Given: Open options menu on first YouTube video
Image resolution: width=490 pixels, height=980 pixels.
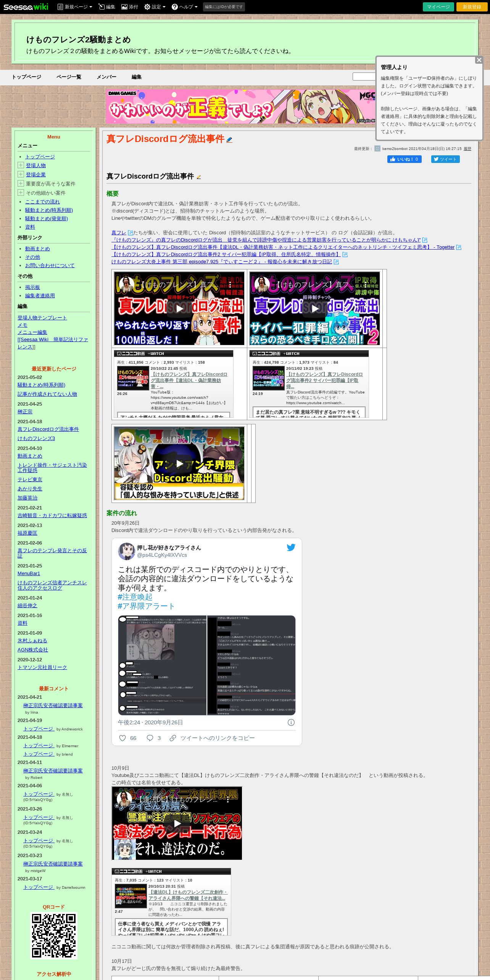Looking at the screenshot, I should coord(230,285).
